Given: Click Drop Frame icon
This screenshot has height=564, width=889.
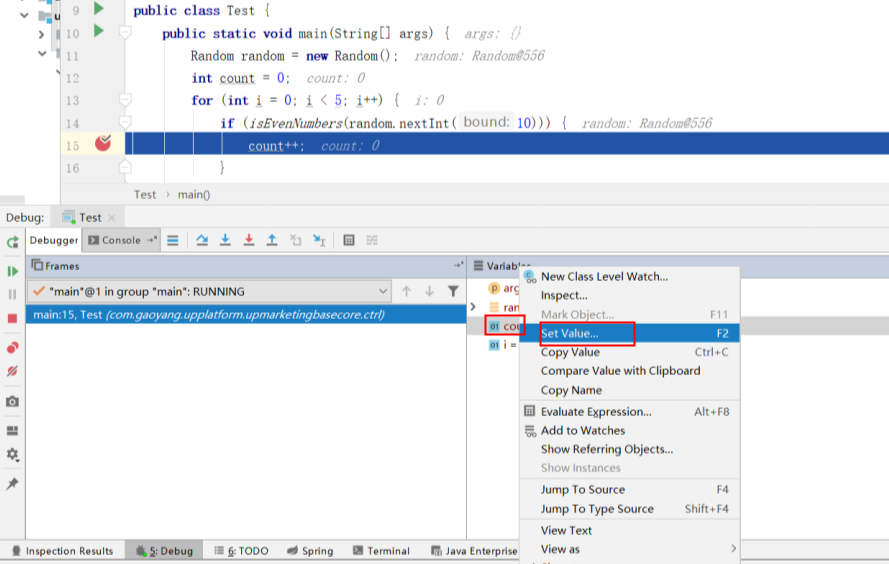Looking at the screenshot, I should 295,240.
